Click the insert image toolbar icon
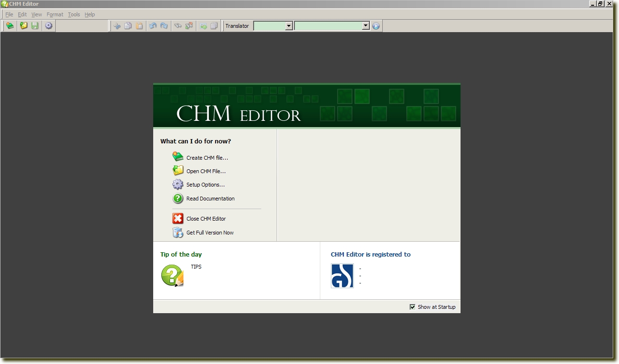This screenshot has width=619, height=364. pos(203,26)
